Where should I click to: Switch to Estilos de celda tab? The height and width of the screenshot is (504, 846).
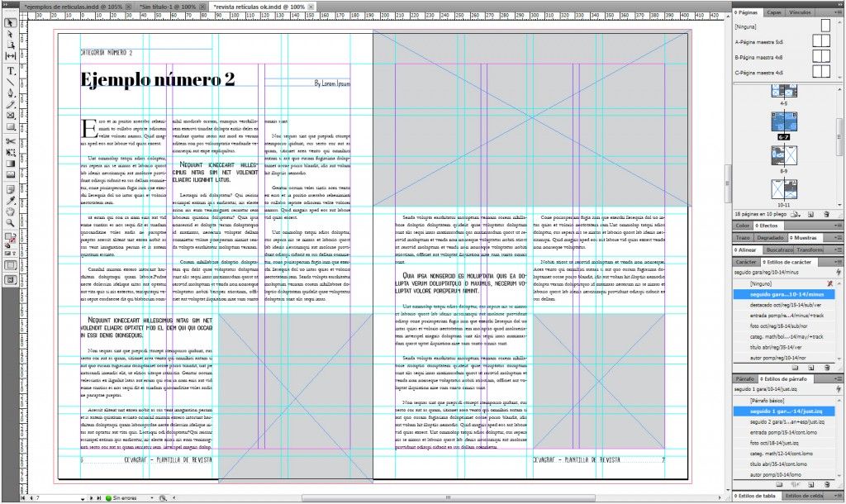tap(804, 496)
